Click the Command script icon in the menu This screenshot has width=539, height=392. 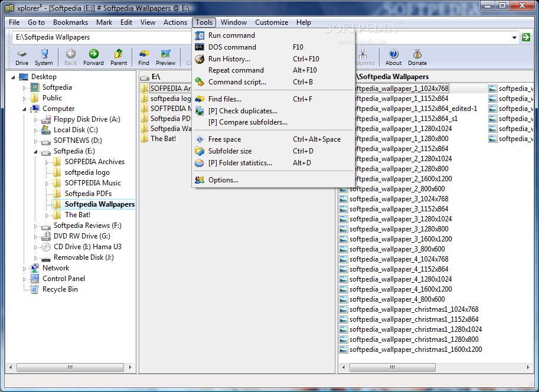click(x=200, y=82)
